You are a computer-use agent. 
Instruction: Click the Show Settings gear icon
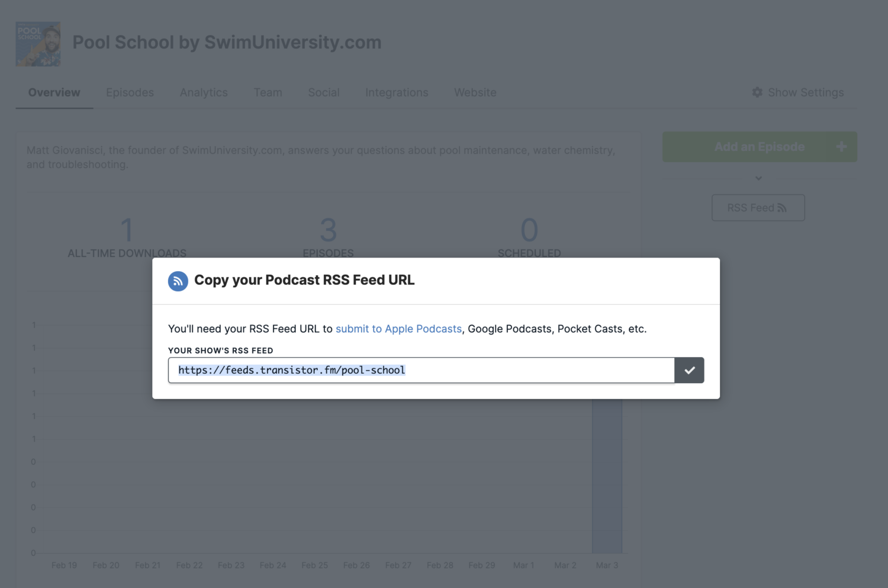(x=757, y=92)
